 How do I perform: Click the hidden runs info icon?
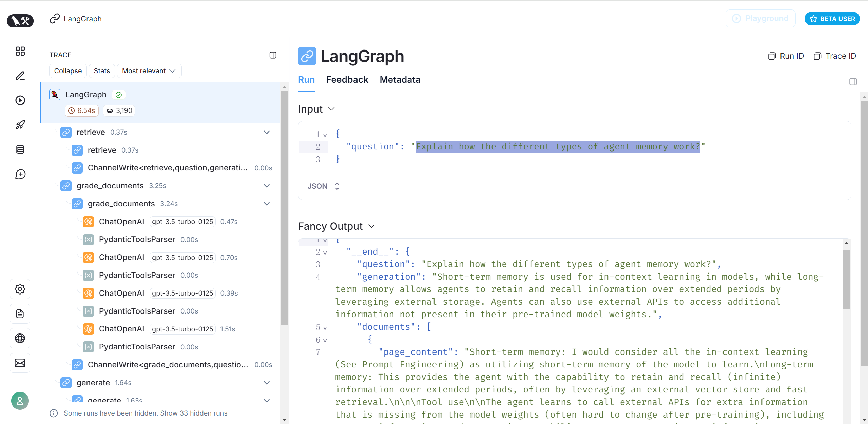tap(54, 413)
